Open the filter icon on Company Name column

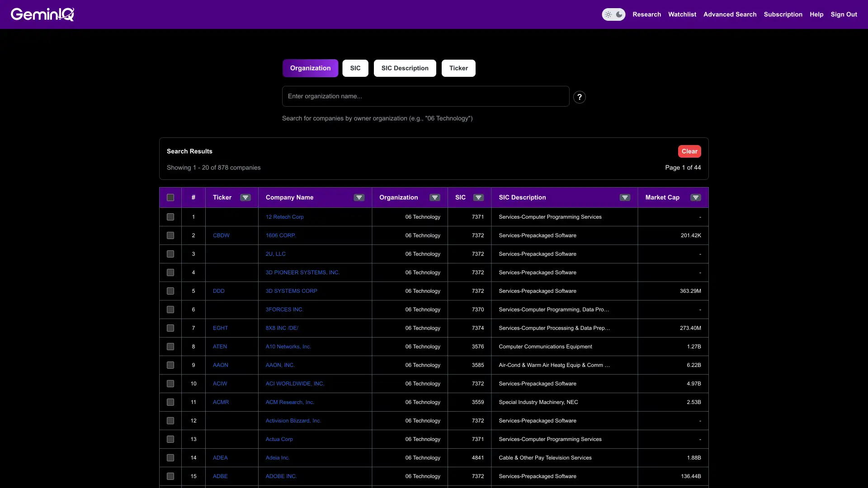[359, 197]
